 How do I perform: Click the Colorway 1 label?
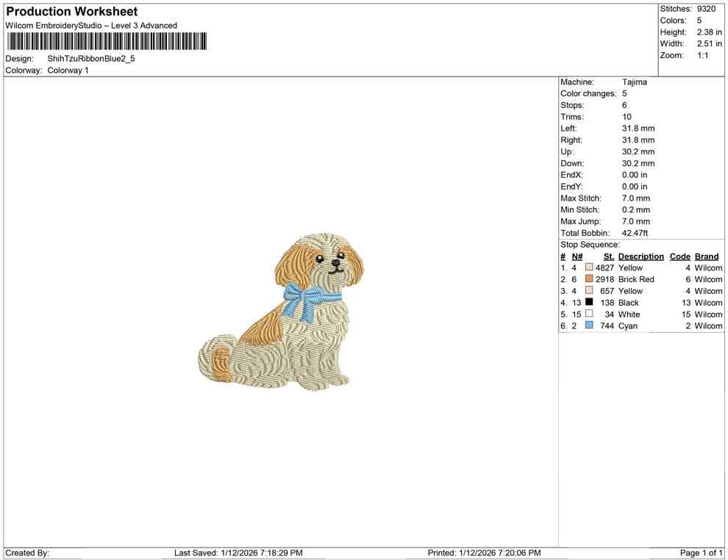pos(67,70)
